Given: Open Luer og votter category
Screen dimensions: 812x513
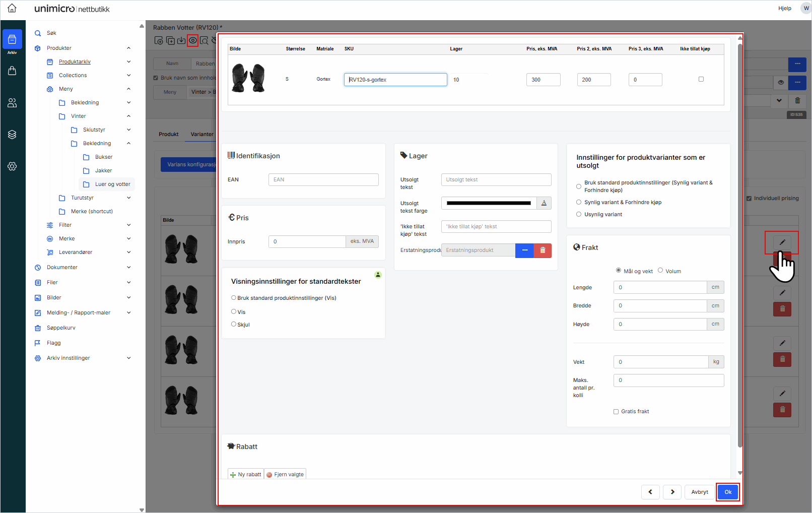Looking at the screenshot, I should tap(112, 184).
